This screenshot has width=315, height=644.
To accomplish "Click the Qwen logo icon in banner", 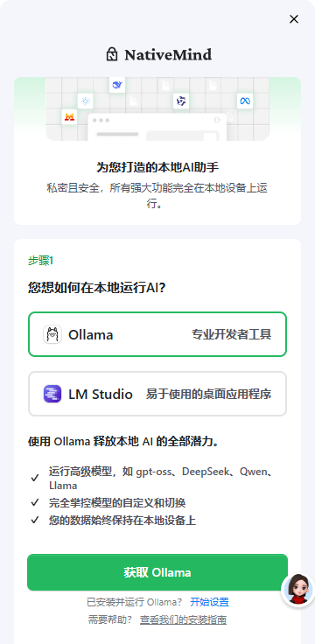I will pyautogui.click(x=181, y=101).
